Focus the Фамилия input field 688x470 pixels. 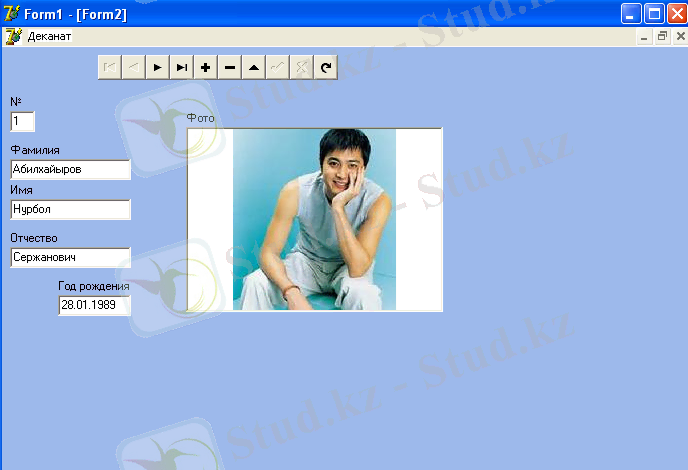[x=70, y=169]
